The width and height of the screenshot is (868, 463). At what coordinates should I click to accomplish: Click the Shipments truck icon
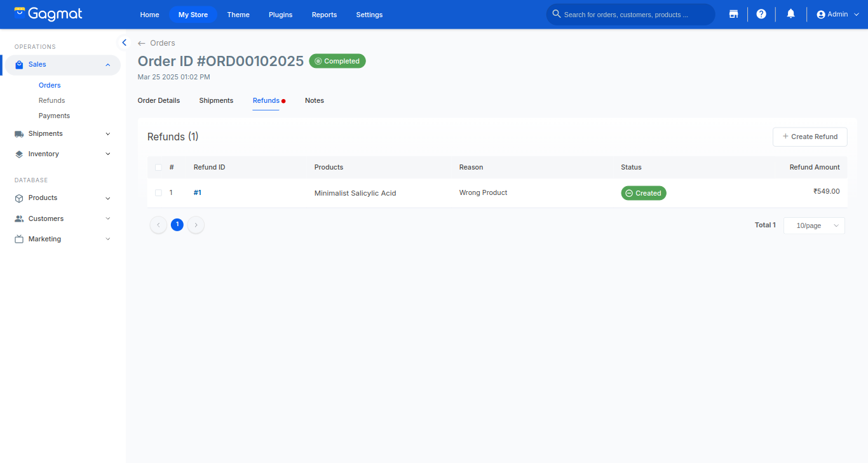(x=19, y=134)
